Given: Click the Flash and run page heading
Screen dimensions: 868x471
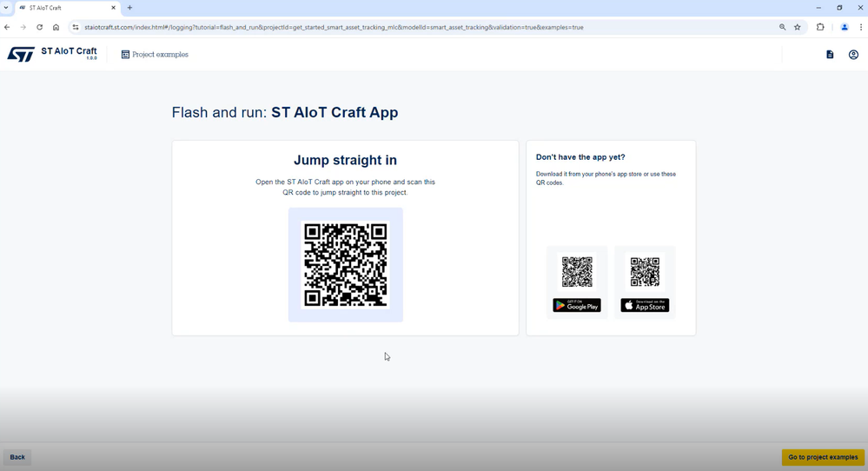Looking at the screenshot, I should point(284,112).
